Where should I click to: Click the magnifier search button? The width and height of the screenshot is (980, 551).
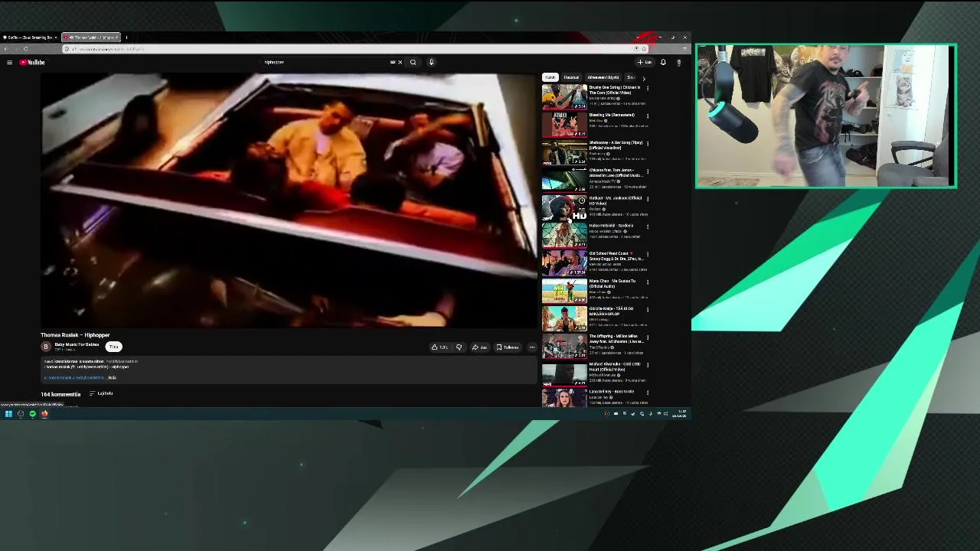pos(413,62)
